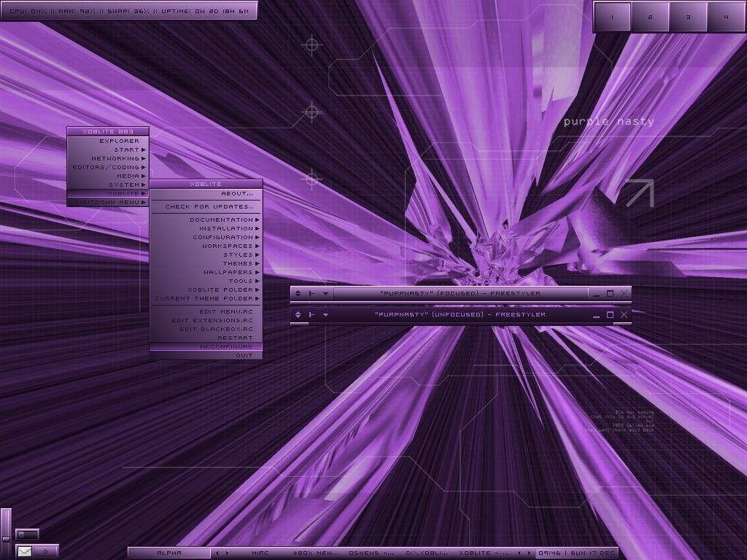747x560 pixels.
Task: Choose Edit menu.rc
Action: [206, 311]
